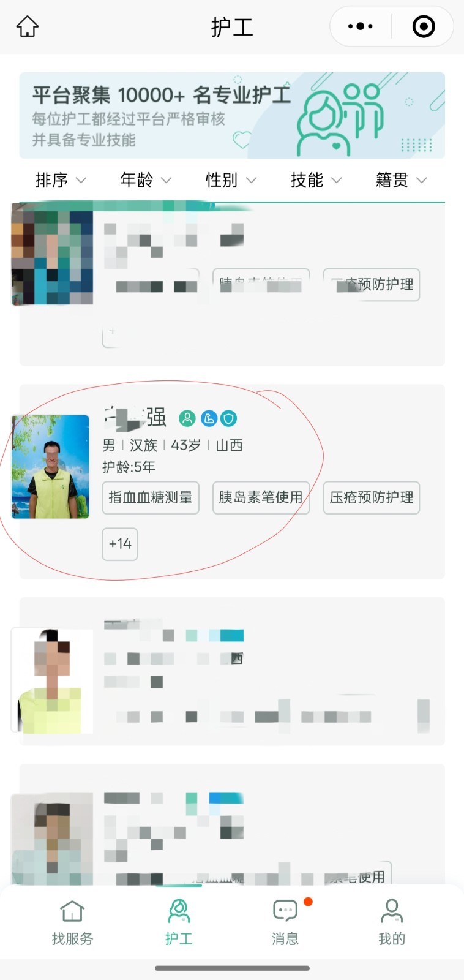The width and height of the screenshot is (464, 980).
Task: Open the three-dot mini program menu
Action: 360,26
